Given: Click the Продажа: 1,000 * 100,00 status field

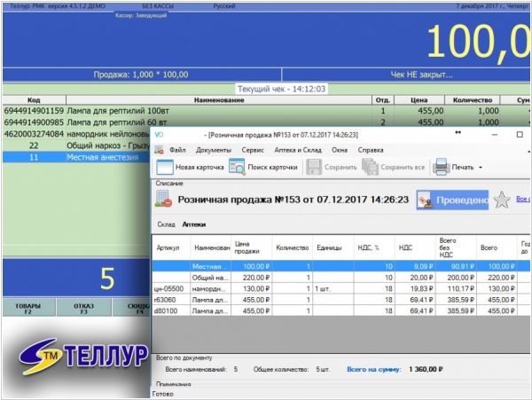Looking at the screenshot, I should click(x=141, y=75).
